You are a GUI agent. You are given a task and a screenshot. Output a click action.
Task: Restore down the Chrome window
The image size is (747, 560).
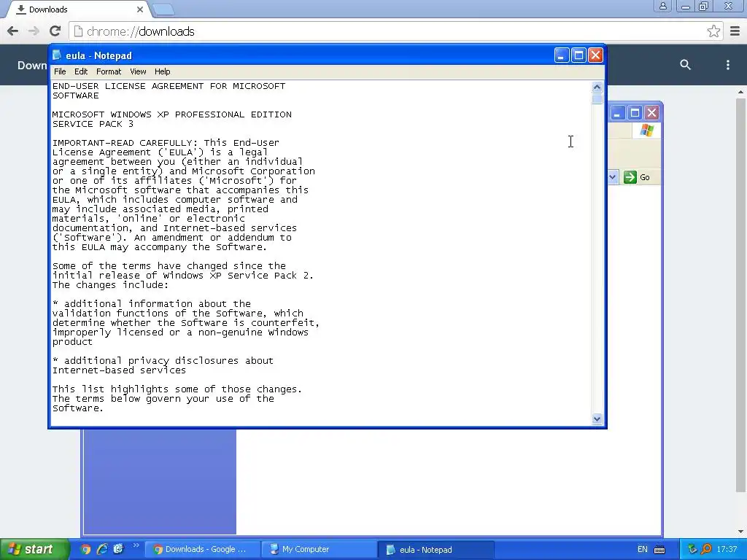(x=704, y=6)
